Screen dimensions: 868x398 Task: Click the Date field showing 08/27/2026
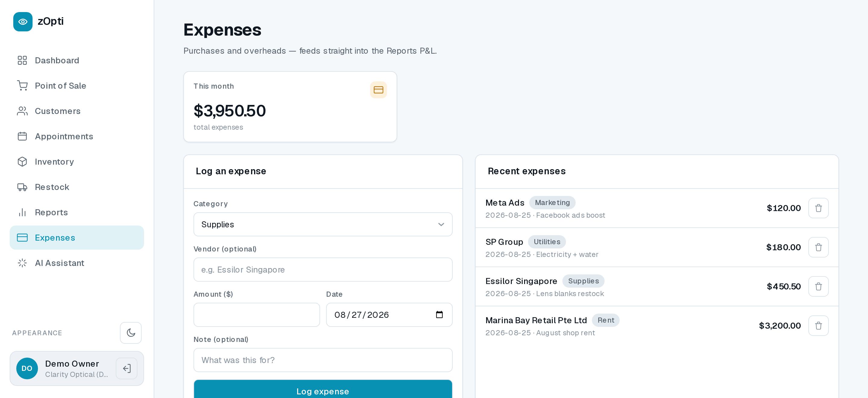pos(389,314)
